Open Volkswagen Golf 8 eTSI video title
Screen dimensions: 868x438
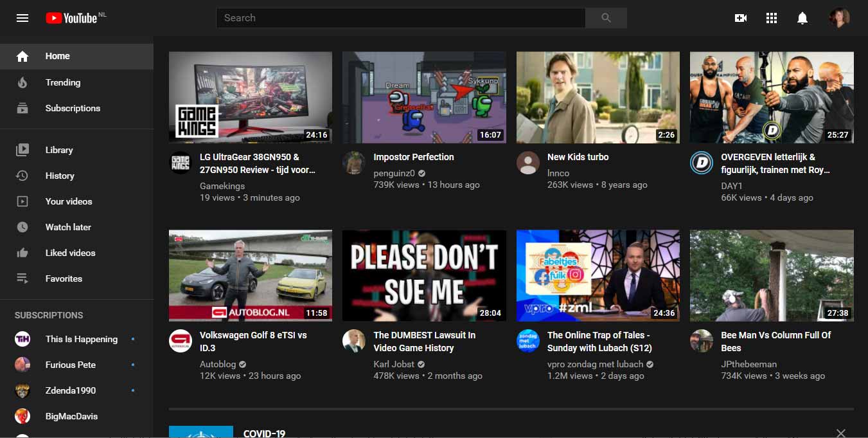pos(253,342)
